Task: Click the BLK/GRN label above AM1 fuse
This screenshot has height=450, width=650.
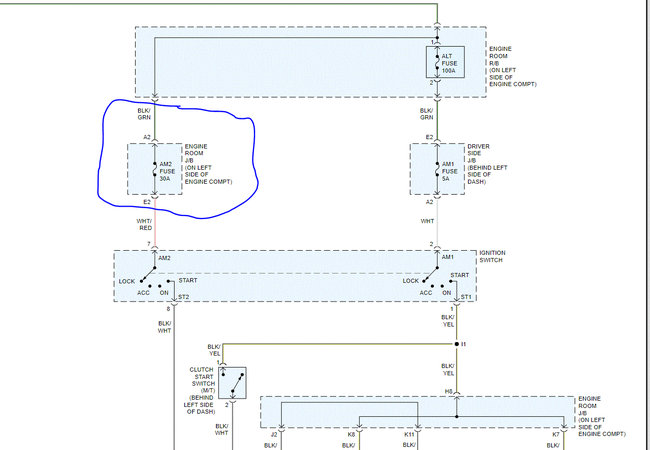Action: tap(426, 114)
